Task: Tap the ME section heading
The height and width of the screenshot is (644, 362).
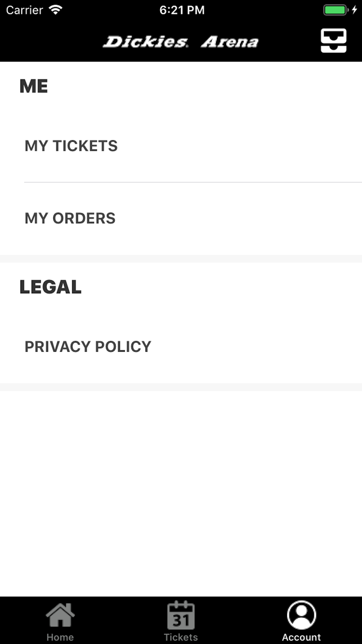Action: (34, 86)
